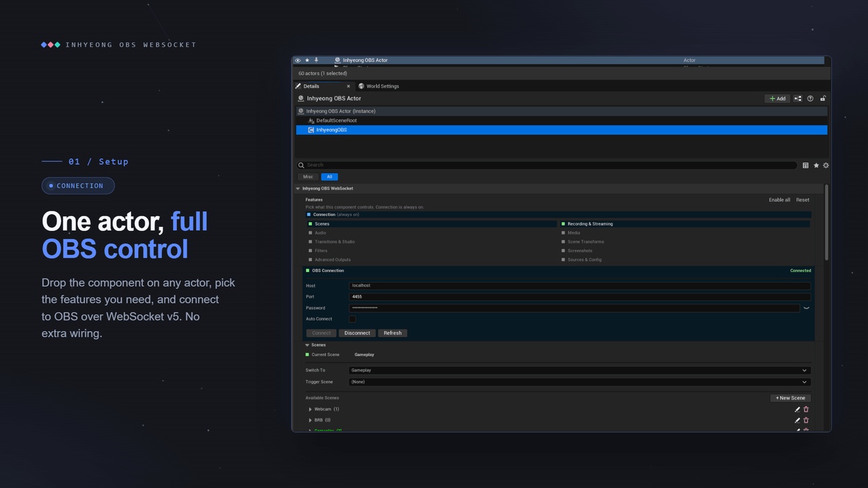Click the Connected status text
The height and width of the screenshot is (488, 868).
pos(800,270)
